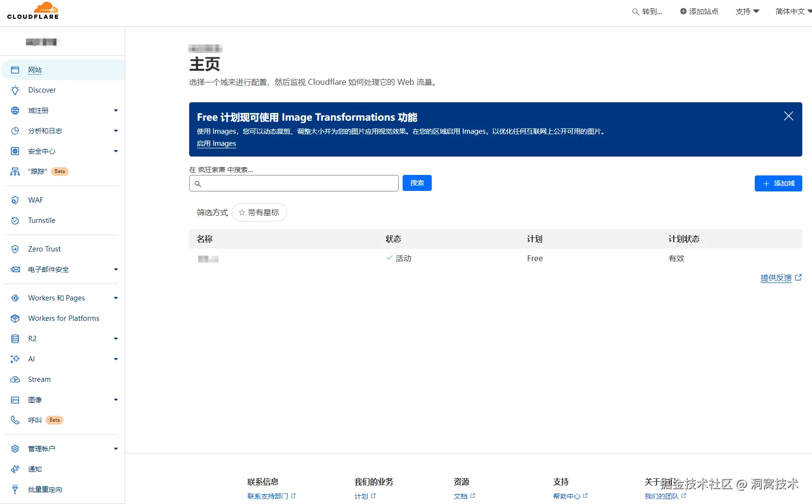The width and height of the screenshot is (812, 504).
Task: Expand the 域注册 submenu arrow
Action: coord(116,110)
